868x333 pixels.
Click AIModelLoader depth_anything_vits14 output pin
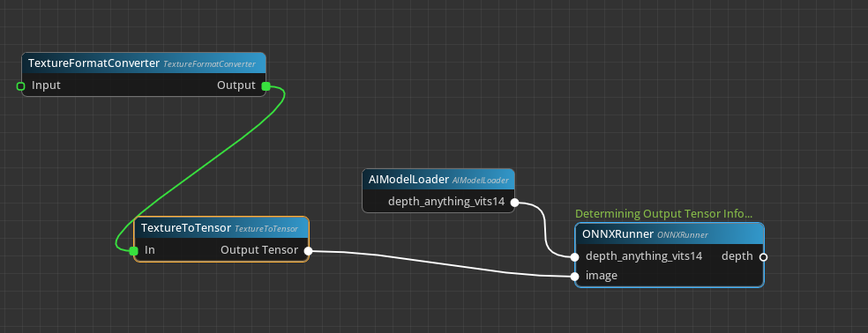pyautogui.click(x=514, y=203)
